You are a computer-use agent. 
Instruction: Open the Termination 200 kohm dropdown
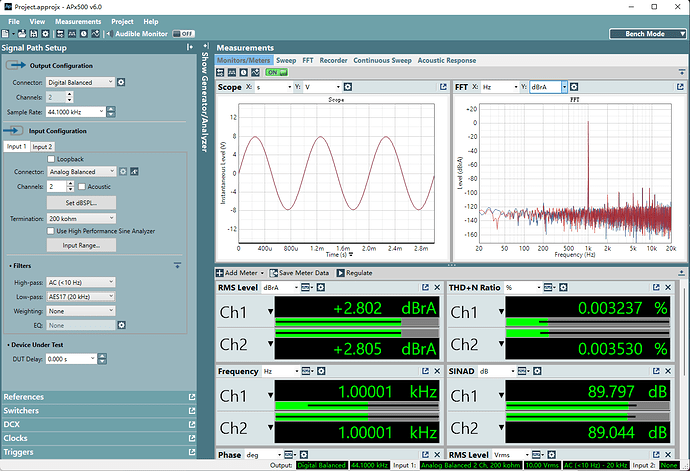tap(81, 218)
